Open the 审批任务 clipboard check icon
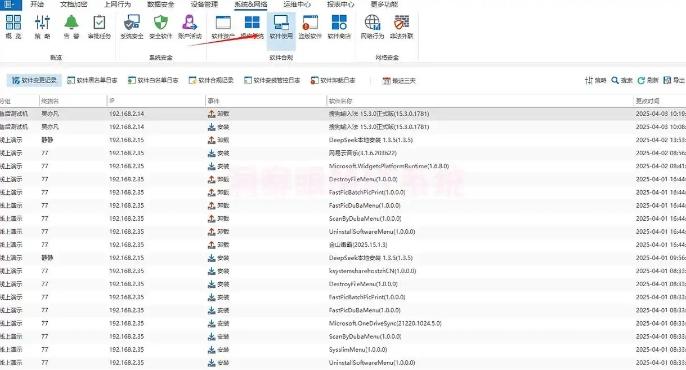Image resolution: width=686 pixels, height=370 pixels. [x=99, y=27]
